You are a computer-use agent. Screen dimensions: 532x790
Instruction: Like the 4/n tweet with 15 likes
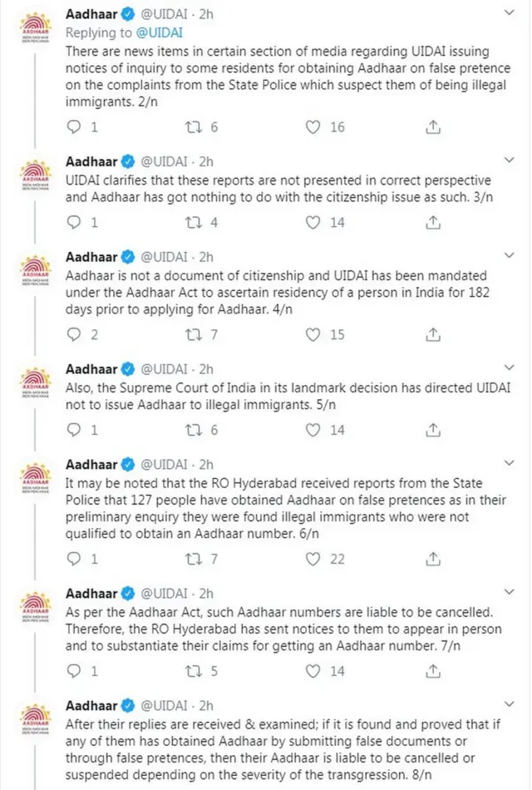313,335
